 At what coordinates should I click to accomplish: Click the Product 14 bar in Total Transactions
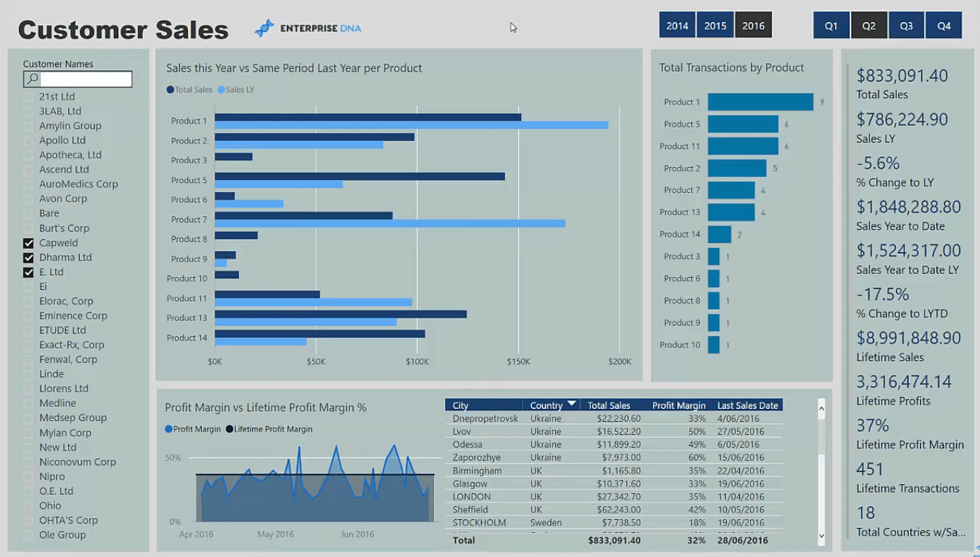[719, 234]
